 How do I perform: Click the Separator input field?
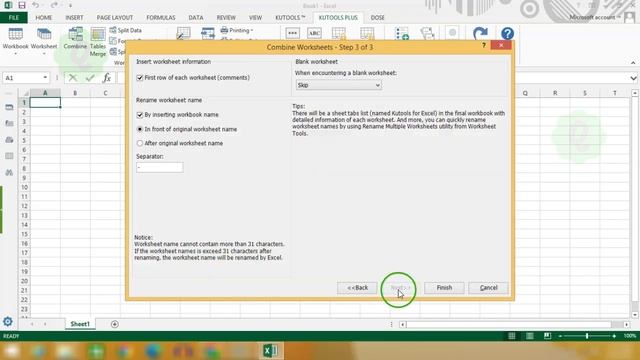[160, 167]
